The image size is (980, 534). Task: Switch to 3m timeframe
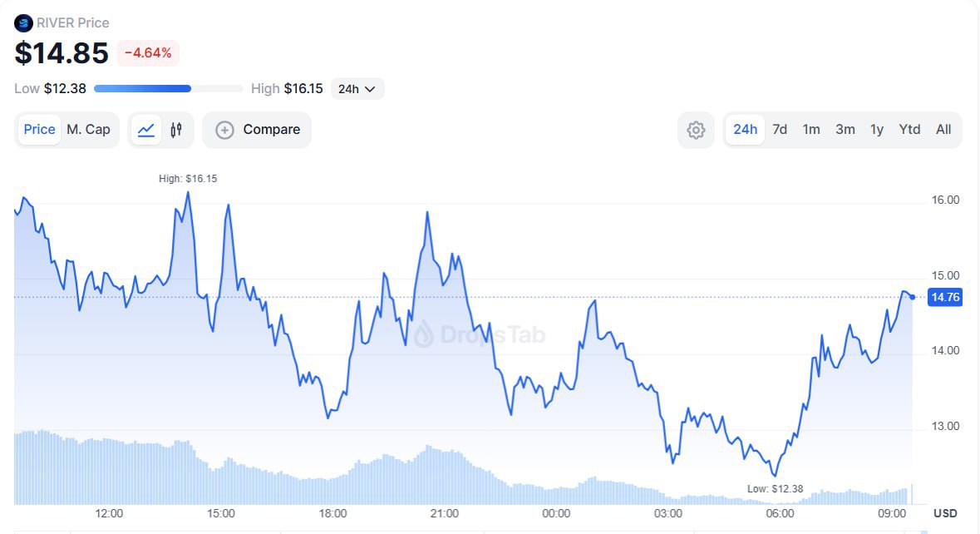tap(845, 130)
